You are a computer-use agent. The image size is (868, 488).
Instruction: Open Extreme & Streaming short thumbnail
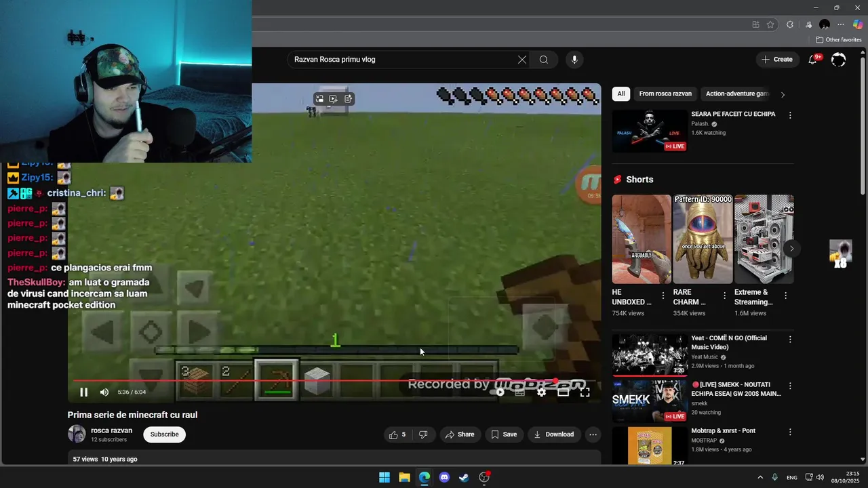[x=764, y=239]
